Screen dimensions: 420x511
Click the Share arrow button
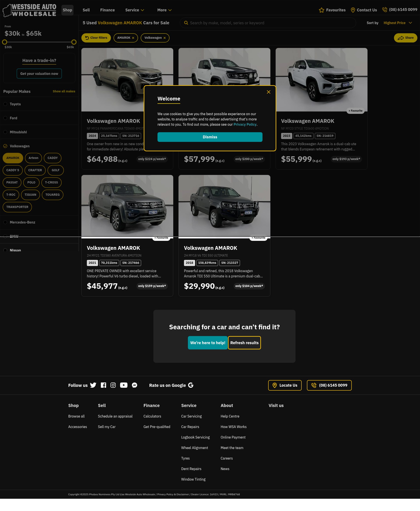[405, 38]
